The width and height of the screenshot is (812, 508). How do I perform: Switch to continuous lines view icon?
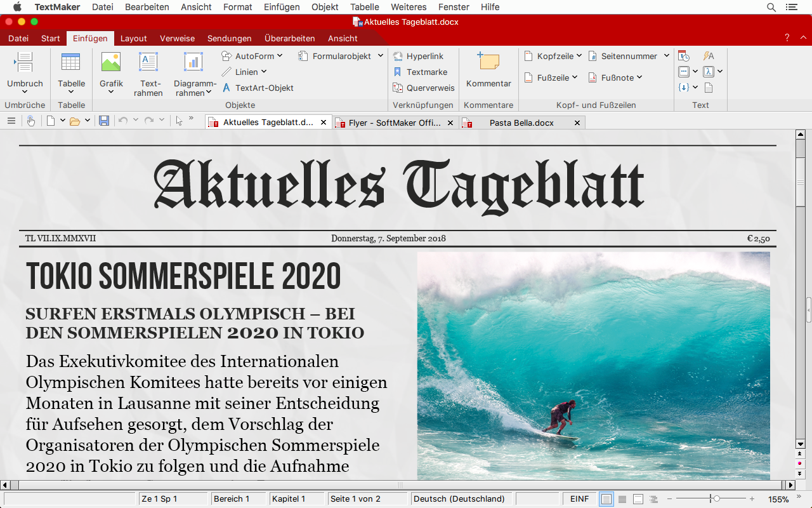(622, 499)
